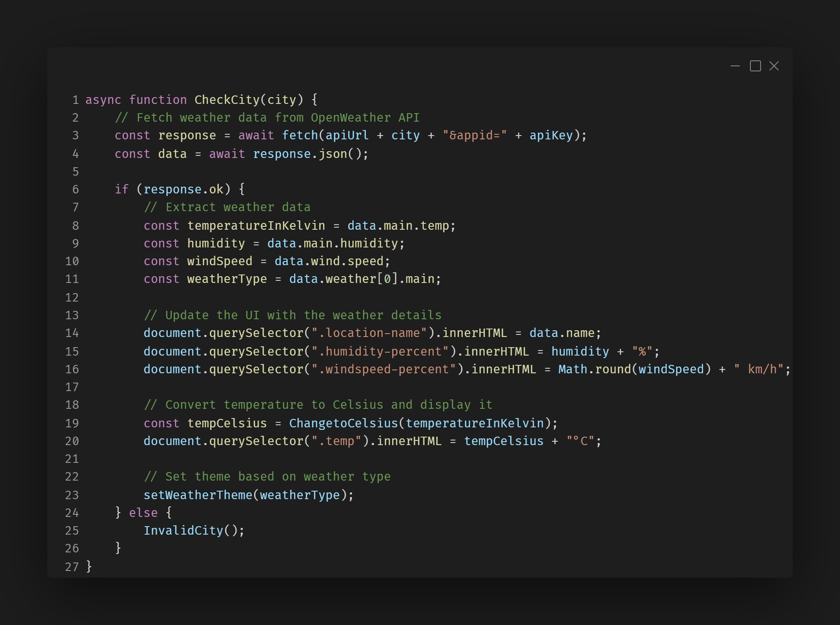Click the temperatureInKelvin variable on line 8

pyautogui.click(x=256, y=226)
